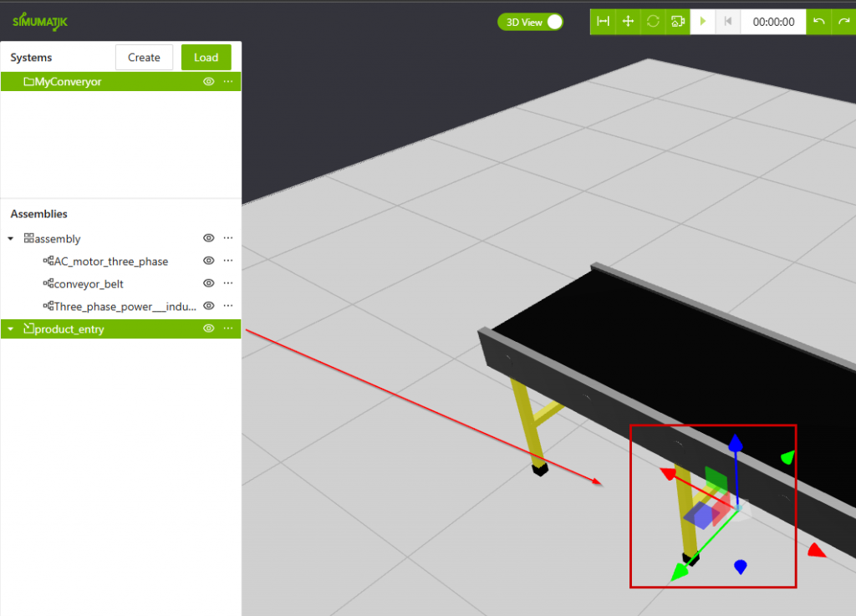The height and width of the screenshot is (616, 856).
Task: Redo the last undone action
Action: tap(844, 22)
